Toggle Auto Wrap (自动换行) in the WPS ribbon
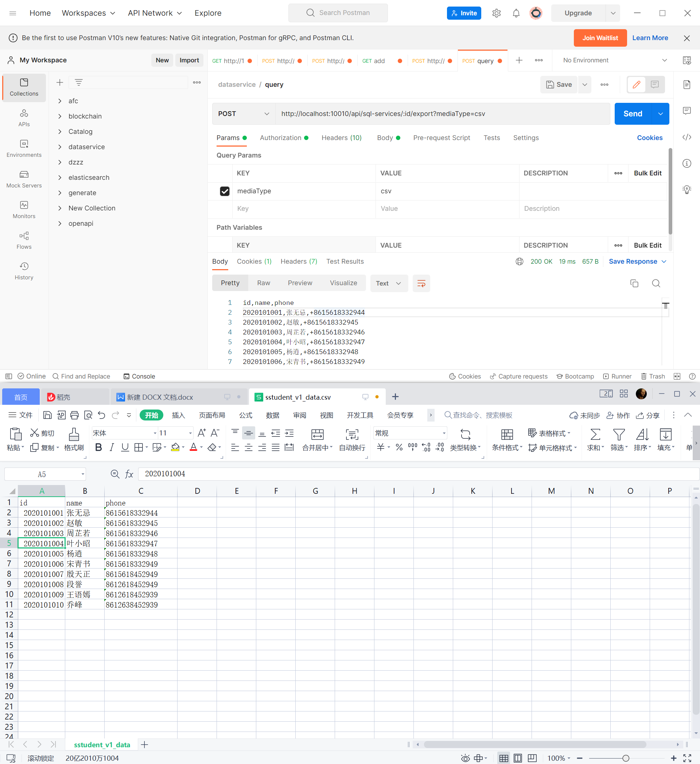The width and height of the screenshot is (700, 764). (x=352, y=439)
